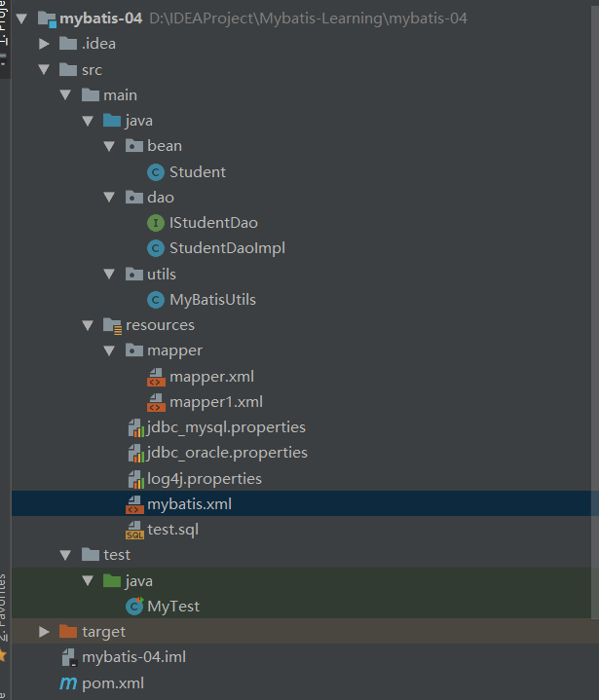Viewport: 599px width, 700px height.
Task: Collapse the bean package arrow
Action: (109, 146)
